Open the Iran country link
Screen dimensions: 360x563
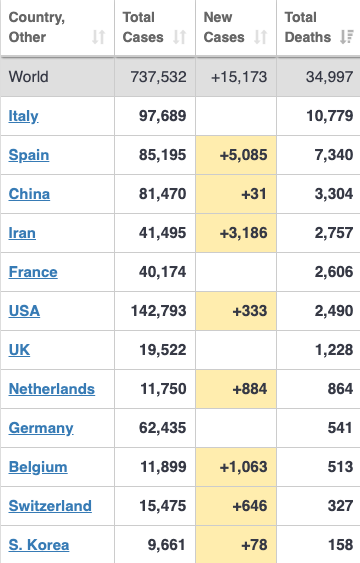22,233
